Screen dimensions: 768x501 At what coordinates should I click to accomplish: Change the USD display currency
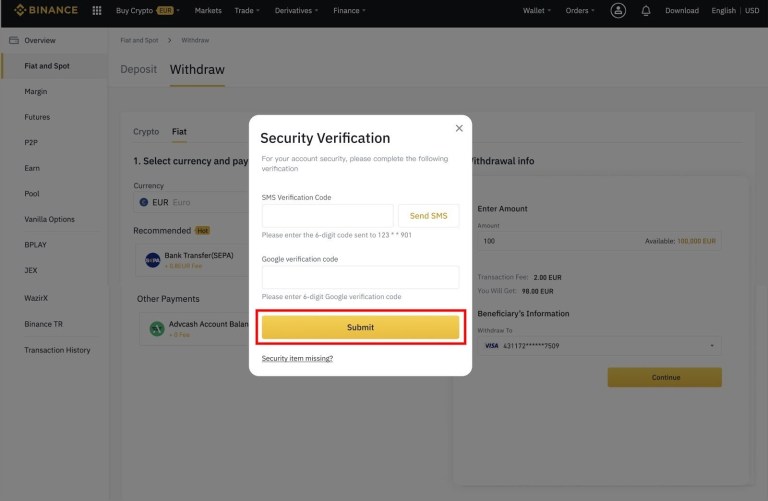pyautogui.click(x=752, y=10)
